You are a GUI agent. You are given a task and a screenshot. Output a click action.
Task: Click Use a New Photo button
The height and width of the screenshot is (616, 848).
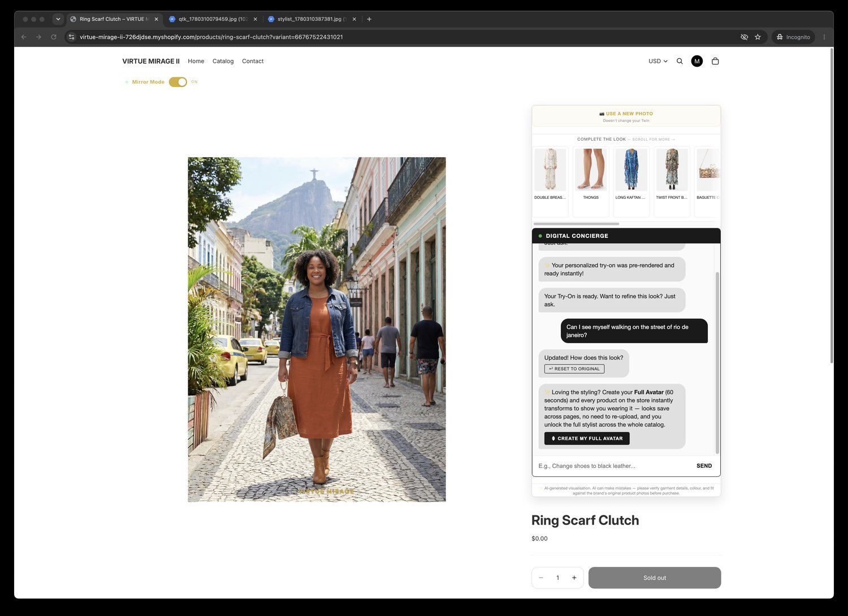[626, 116]
